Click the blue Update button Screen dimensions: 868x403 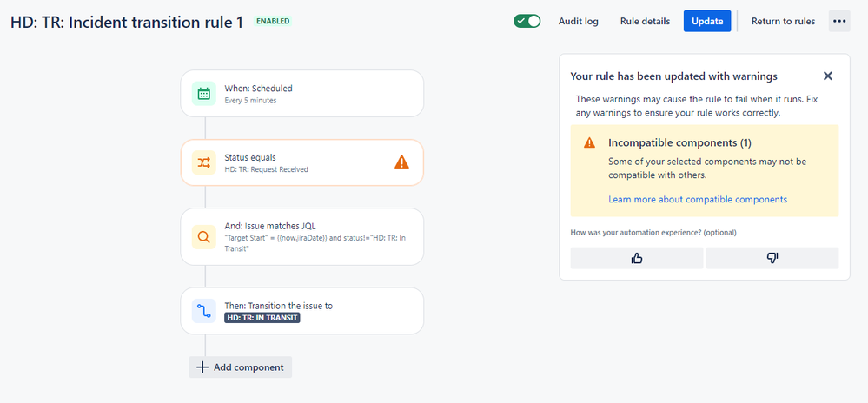(x=707, y=21)
